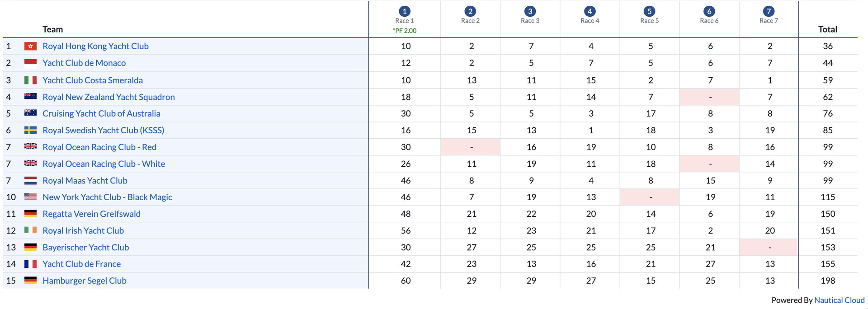Click the Race 1 PF 2.00 label
The width and height of the screenshot is (868, 309).
pos(405,31)
